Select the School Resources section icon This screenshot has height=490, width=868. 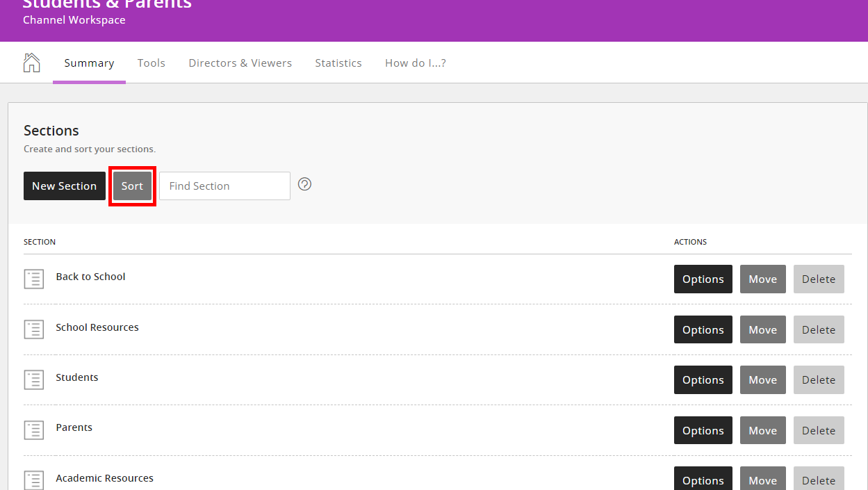(34, 329)
